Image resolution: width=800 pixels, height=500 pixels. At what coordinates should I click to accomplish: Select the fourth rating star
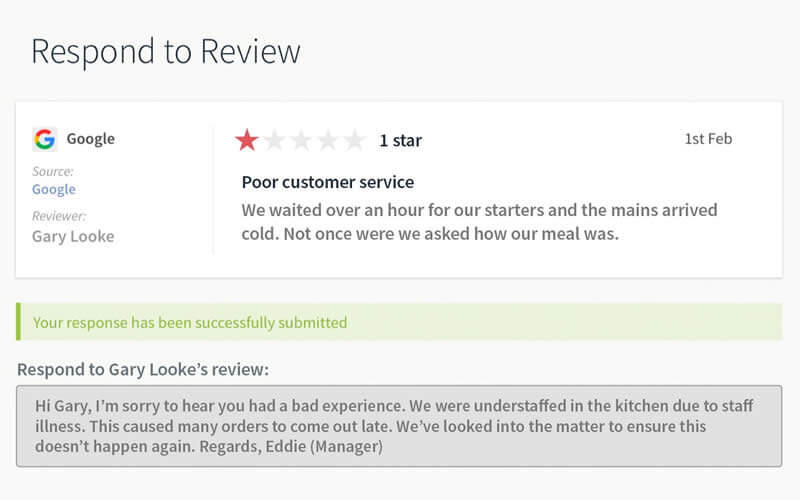tap(328, 140)
